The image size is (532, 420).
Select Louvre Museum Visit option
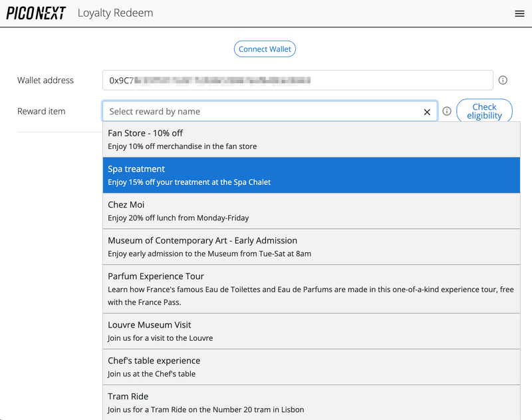point(311,331)
